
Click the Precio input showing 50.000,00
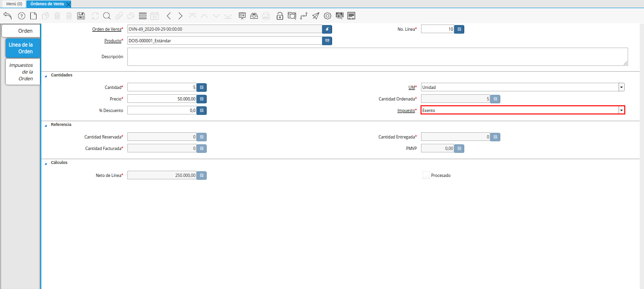(162, 99)
